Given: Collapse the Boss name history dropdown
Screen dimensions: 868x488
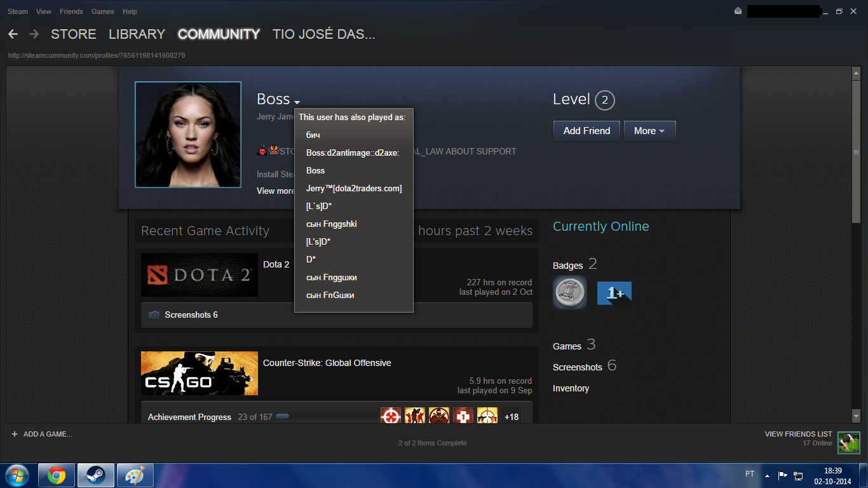Looking at the screenshot, I should [x=297, y=102].
